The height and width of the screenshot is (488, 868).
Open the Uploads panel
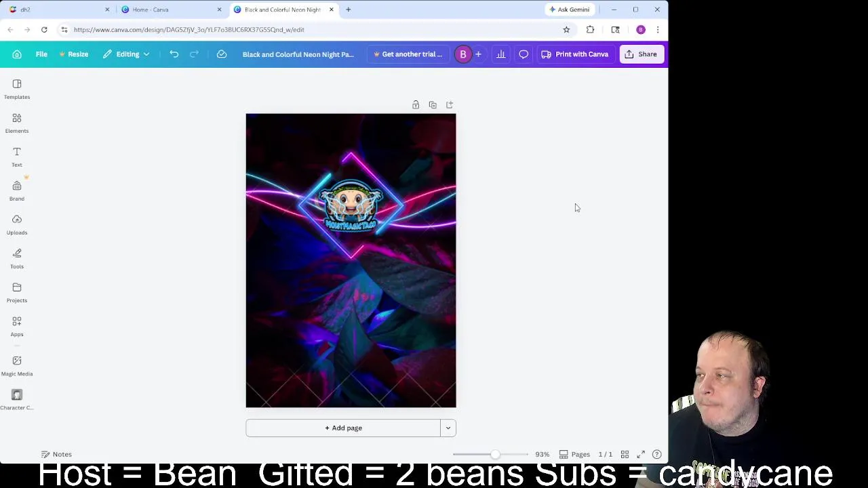(x=17, y=224)
